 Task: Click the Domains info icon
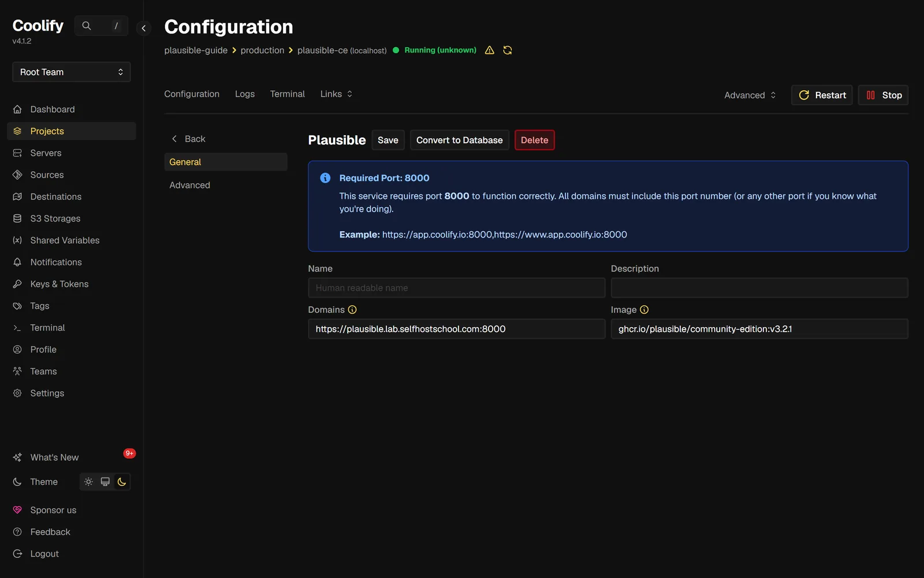point(352,310)
